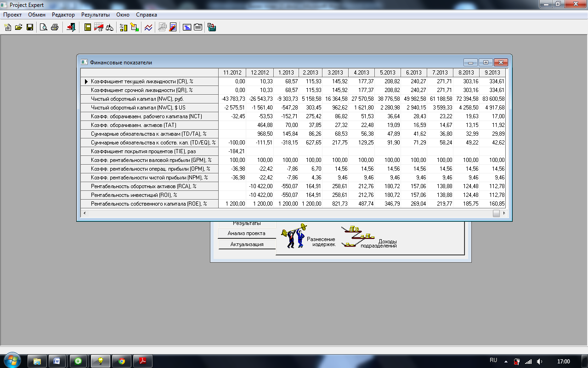Select row Чистый оборотный капитал (NWC), руб.

(150, 99)
